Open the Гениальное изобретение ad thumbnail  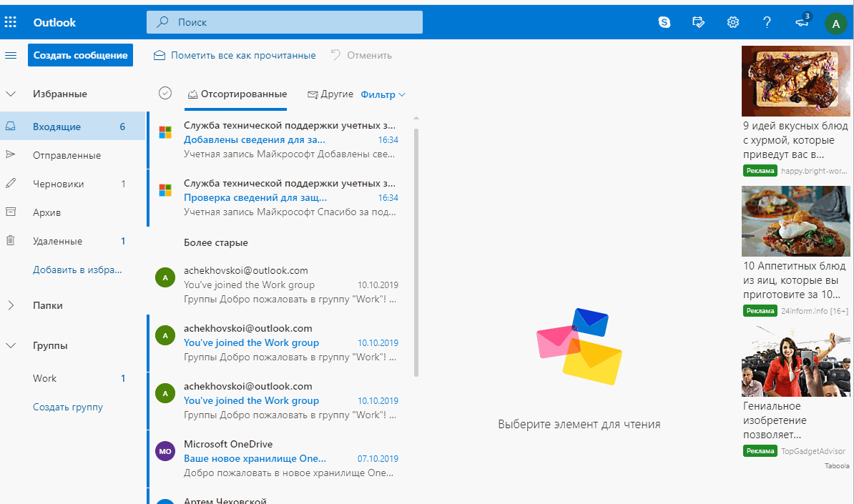(796, 362)
